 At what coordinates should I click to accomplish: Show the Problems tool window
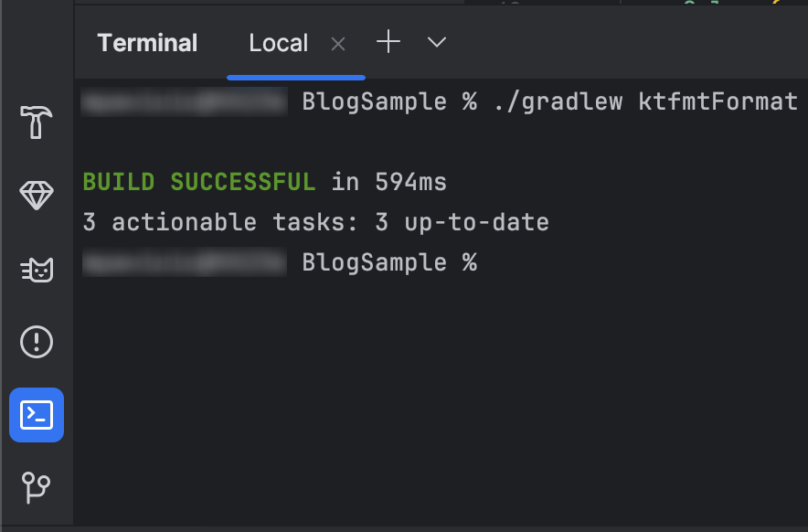pos(36,343)
